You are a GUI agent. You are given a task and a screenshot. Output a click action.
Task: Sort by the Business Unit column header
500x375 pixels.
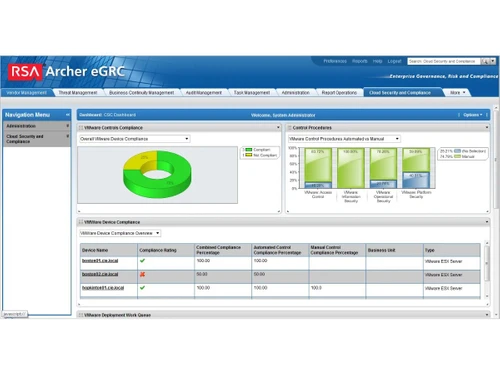[x=394, y=250]
